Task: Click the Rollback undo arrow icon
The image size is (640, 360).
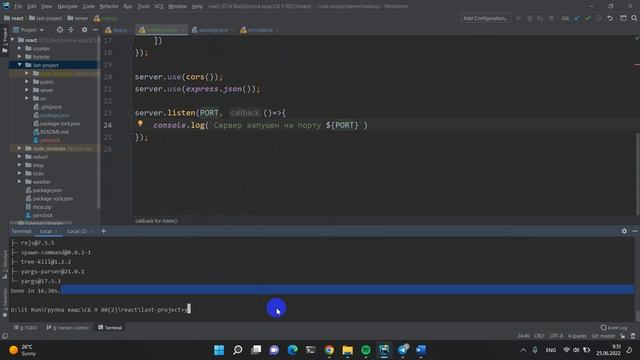Action: [x=610, y=18]
